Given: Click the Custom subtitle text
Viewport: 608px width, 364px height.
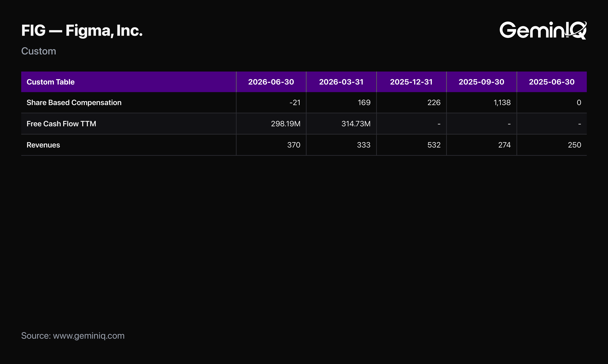Looking at the screenshot, I should click(x=39, y=51).
